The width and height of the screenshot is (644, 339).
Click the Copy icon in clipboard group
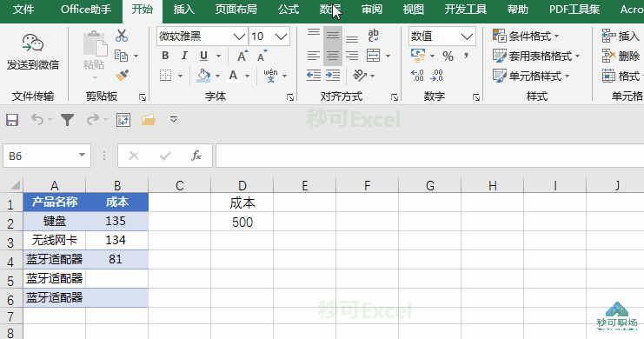click(121, 56)
